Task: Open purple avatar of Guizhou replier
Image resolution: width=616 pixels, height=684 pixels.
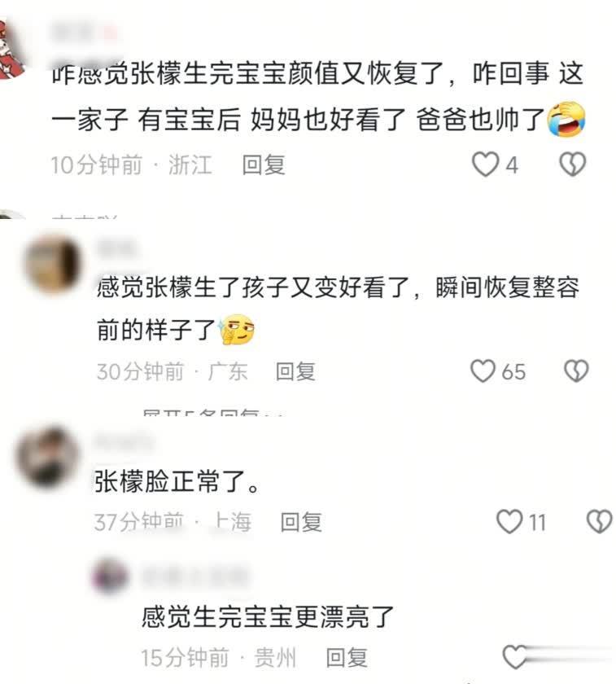Action: 109,576
